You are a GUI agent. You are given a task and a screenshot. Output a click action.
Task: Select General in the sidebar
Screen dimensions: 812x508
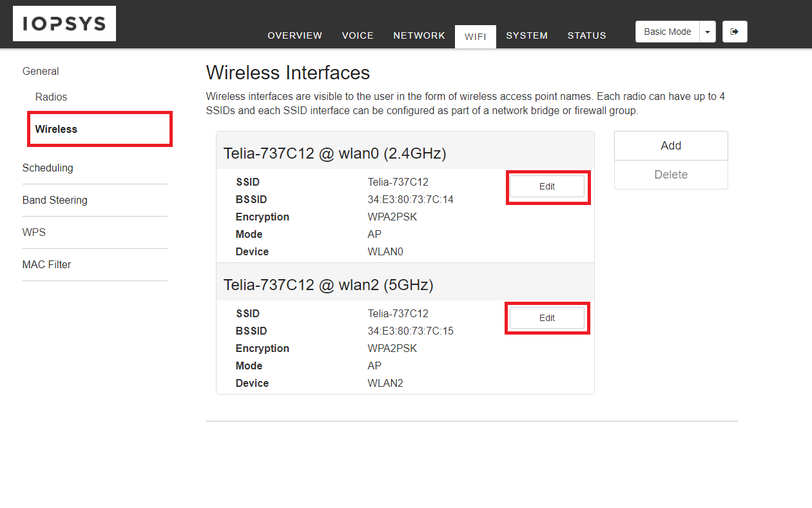(x=41, y=71)
